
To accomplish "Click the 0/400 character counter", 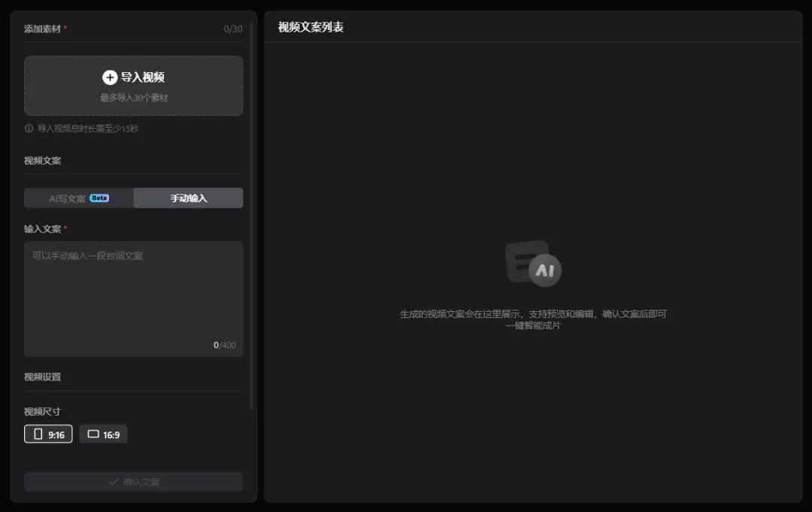I will [x=225, y=345].
